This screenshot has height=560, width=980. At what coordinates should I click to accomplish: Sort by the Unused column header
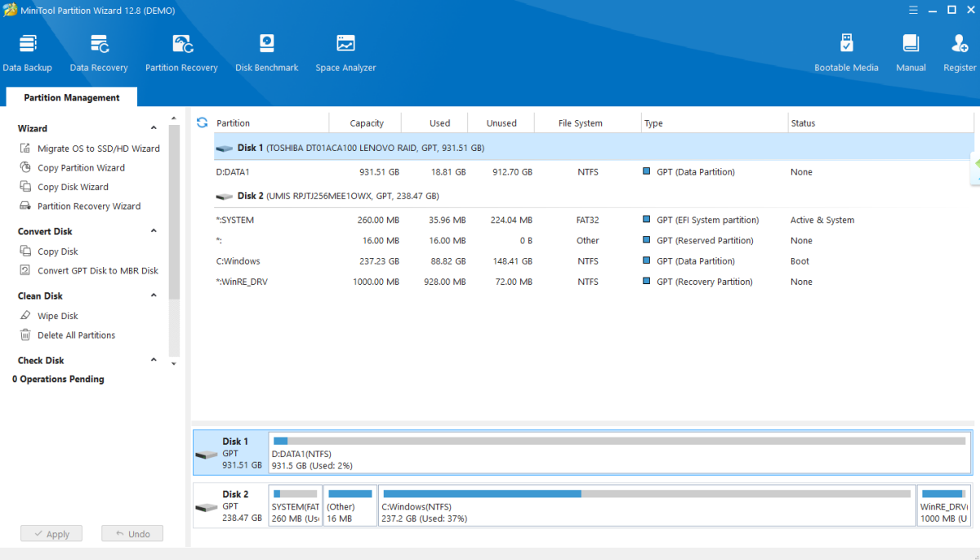point(501,123)
